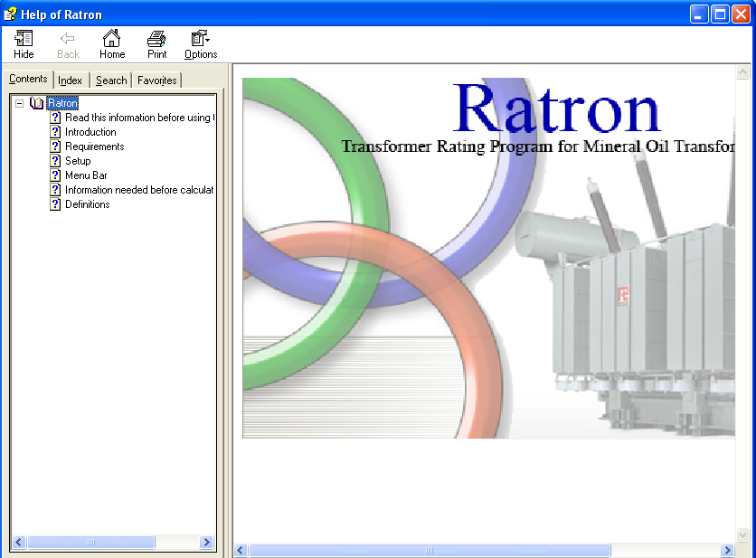Collapse the Ratron tree node

[19, 103]
